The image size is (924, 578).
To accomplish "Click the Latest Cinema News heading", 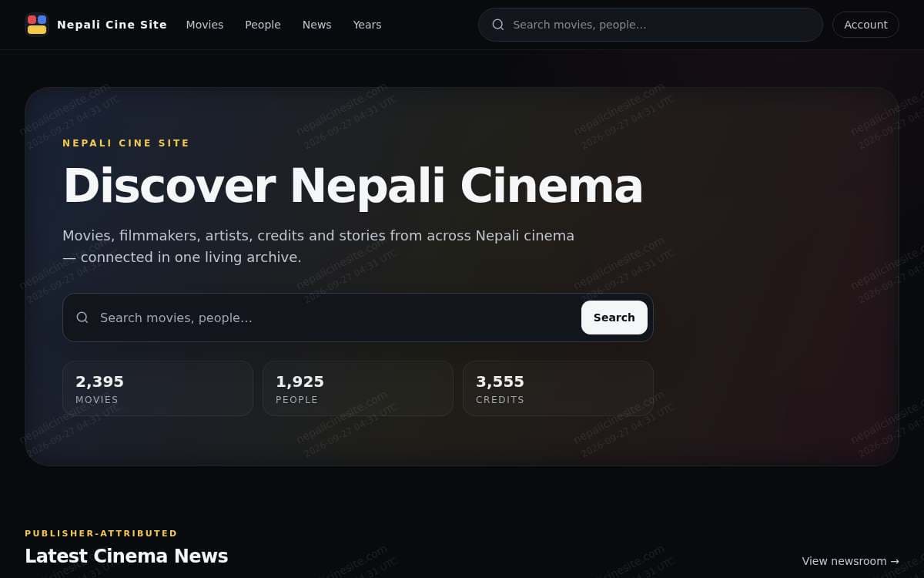I will coord(126,556).
